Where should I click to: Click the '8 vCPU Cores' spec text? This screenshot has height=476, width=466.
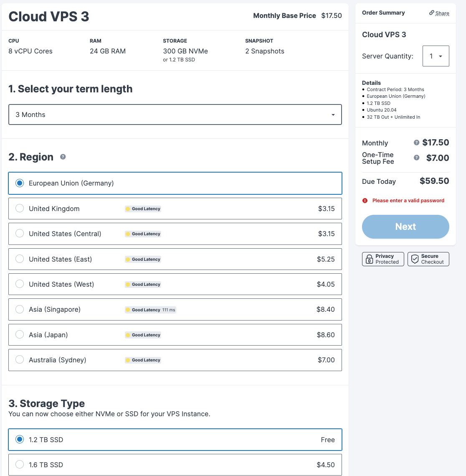click(30, 51)
